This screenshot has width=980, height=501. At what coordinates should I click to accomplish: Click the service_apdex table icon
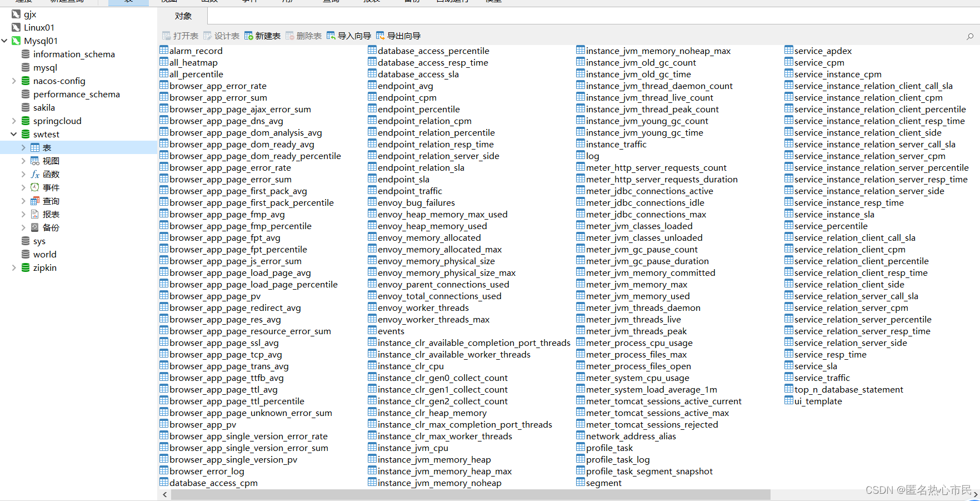[789, 50]
